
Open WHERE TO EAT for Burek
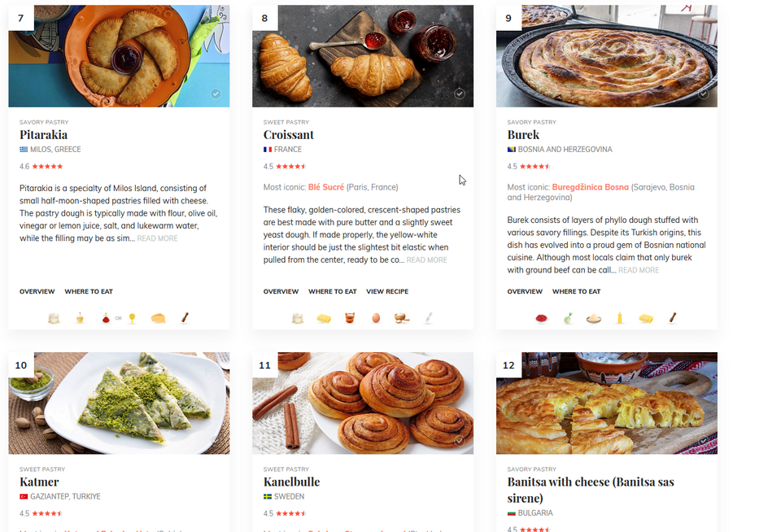576,291
